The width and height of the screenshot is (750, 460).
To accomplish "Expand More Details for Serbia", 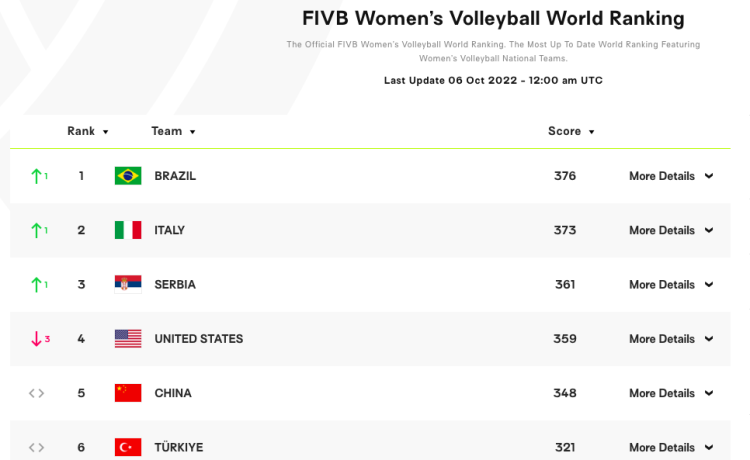I will 671,284.
